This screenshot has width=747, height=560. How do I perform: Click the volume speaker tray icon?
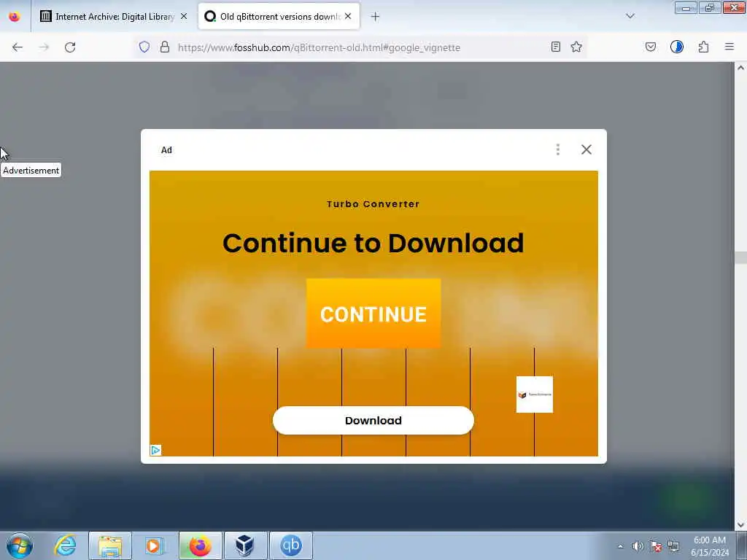click(638, 546)
